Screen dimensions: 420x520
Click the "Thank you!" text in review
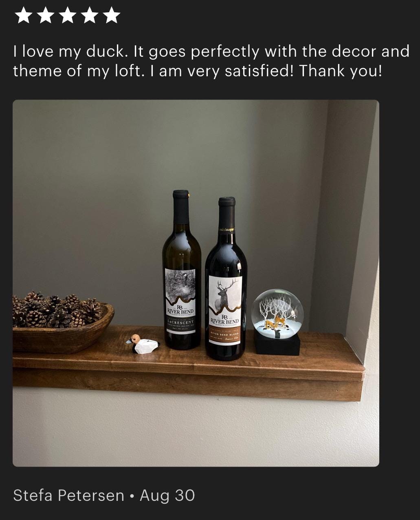[x=341, y=71]
